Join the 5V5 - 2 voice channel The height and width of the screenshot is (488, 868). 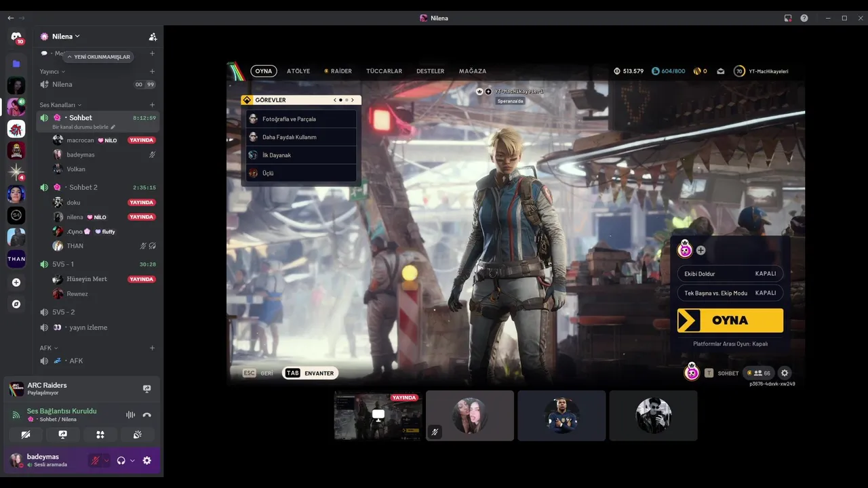coord(98,312)
